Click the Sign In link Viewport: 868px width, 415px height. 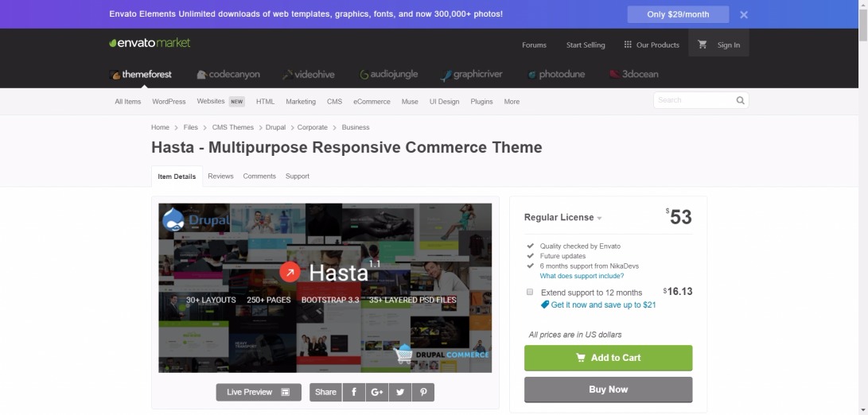(729, 45)
